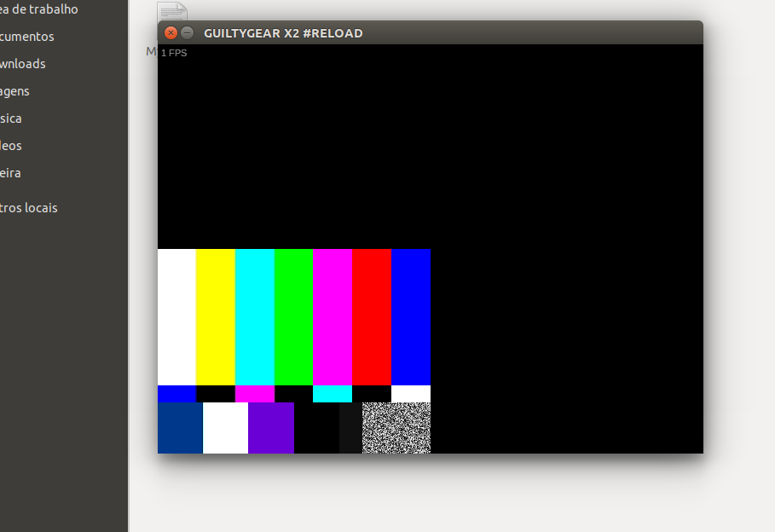Click the GUILTYGEAR X2 #RELOAD title bar text

[283, 33]
